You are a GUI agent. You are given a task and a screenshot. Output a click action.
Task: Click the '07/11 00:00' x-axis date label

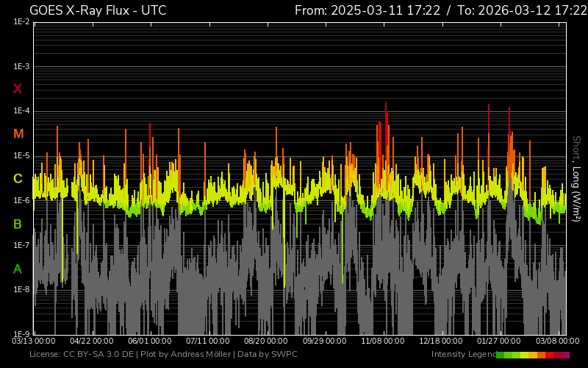pyautogui.click(x=208, y=341)
